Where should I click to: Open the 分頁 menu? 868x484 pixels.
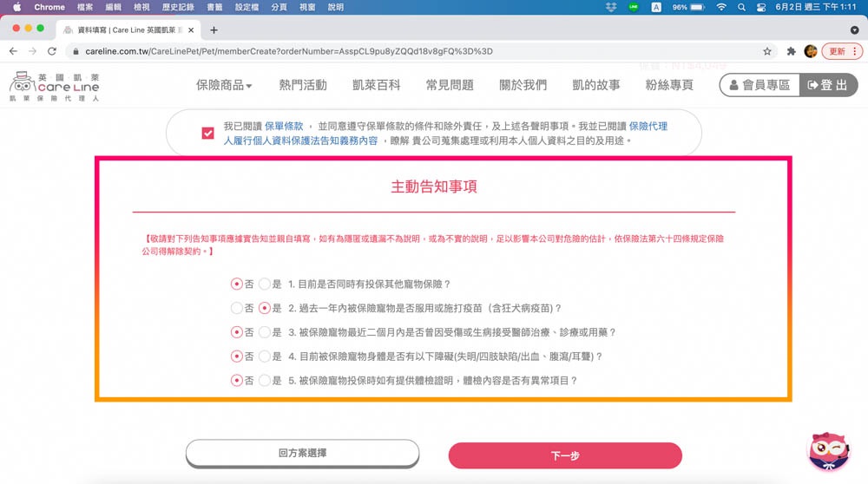click(279, 7)
